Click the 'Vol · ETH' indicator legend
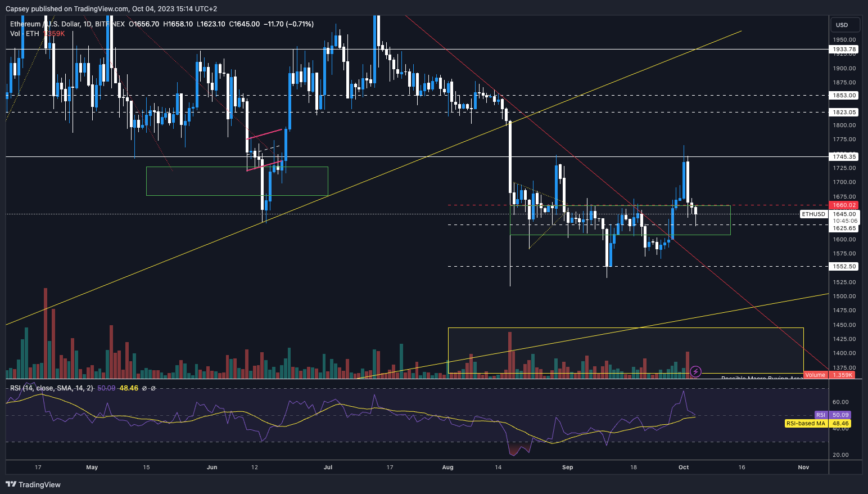This screenshot has height=494, width=868. point(25,34)
